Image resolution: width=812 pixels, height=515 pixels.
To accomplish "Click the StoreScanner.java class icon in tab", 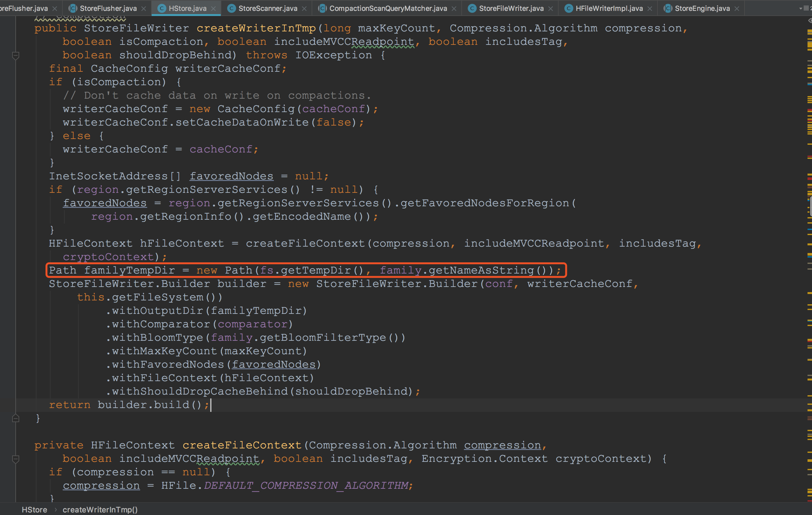I will tap(231, 8).
